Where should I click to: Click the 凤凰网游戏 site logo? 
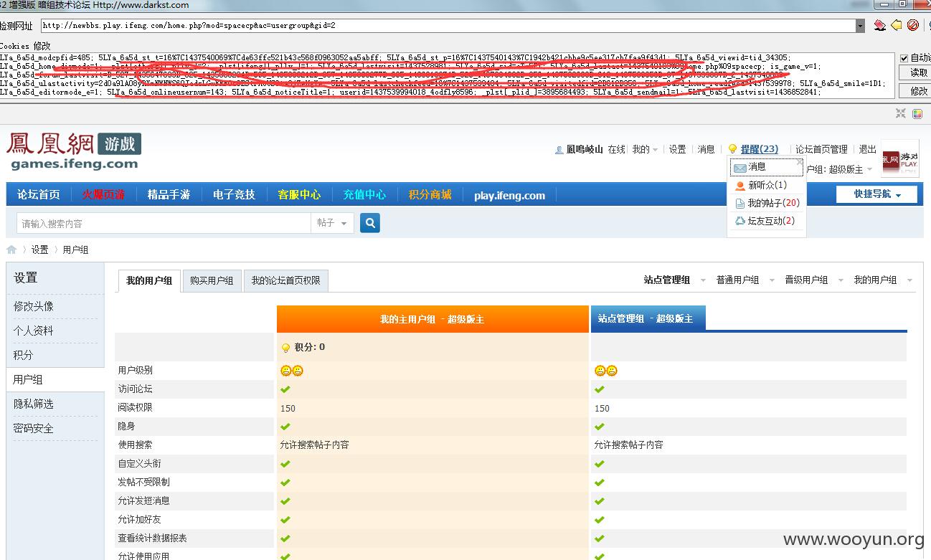point(74,151)
